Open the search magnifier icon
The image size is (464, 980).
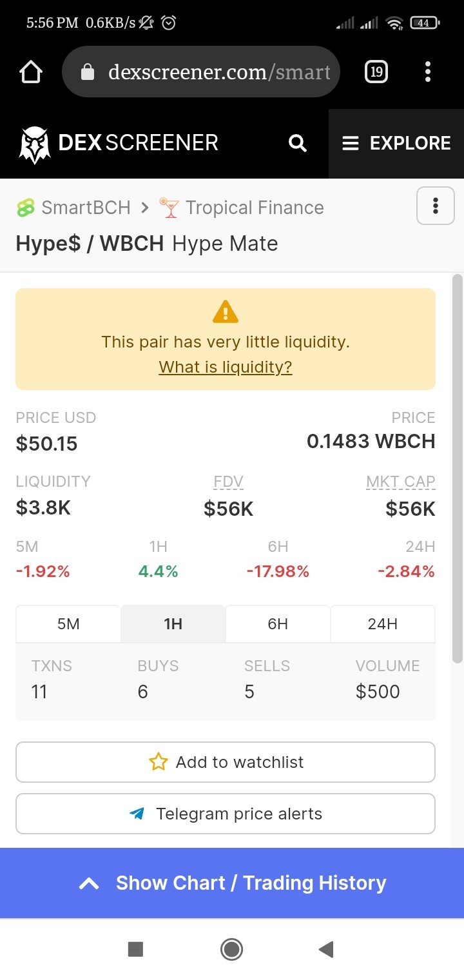298,143
